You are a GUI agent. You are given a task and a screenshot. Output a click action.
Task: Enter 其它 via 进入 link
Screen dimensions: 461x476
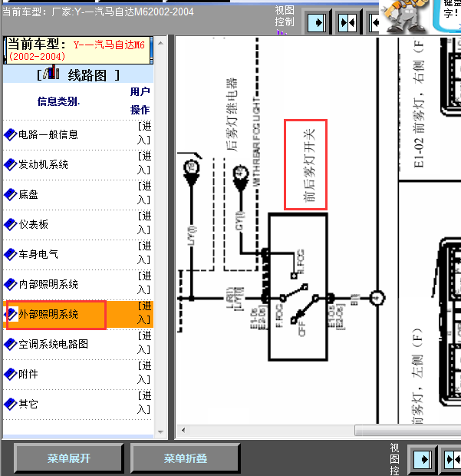[144, 402]
